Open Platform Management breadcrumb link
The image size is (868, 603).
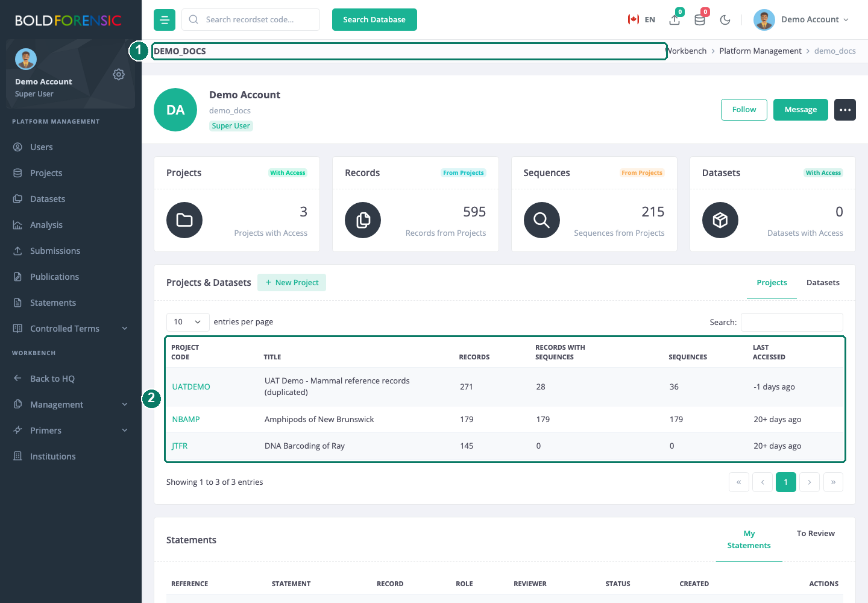(x=760, y=51)
